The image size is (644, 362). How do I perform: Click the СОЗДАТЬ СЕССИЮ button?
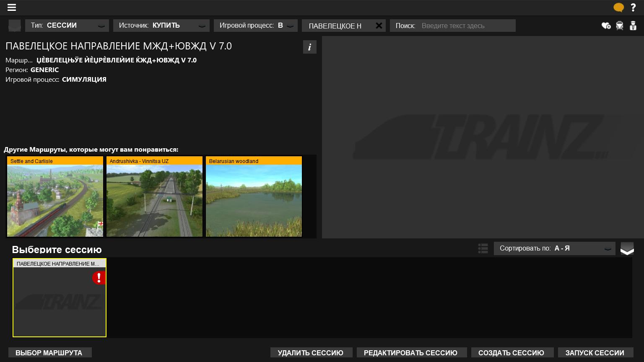click(512, 353)
